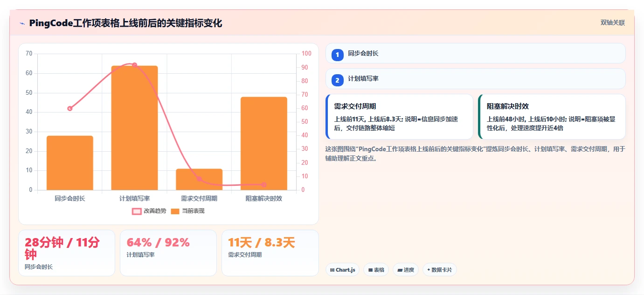This screenshot has height=295, width=644.
Task: Click the pink 改善趋势 legend swatch
Action: click(x=137, y=211)
